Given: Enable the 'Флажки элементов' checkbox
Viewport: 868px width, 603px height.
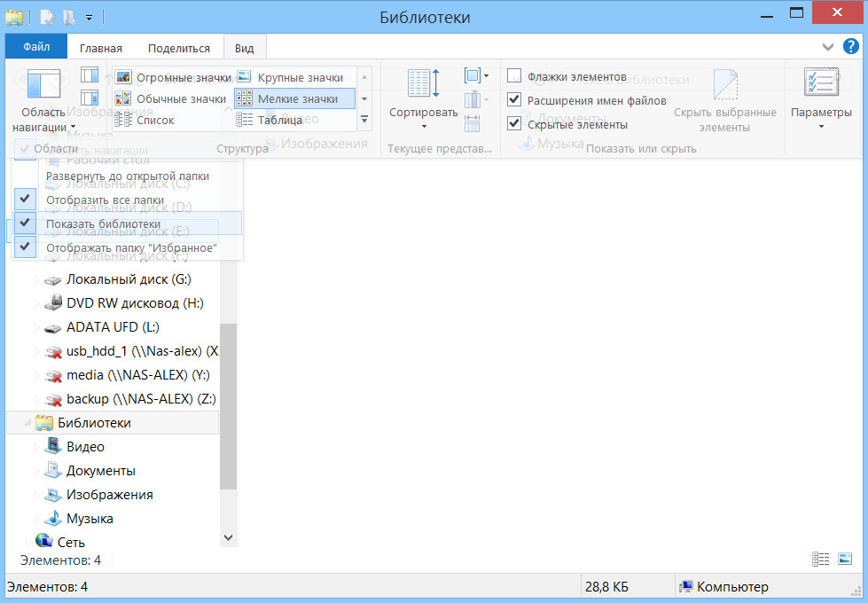Looking at the screenshot, I should pyautogui.click(x=514, y=76).
